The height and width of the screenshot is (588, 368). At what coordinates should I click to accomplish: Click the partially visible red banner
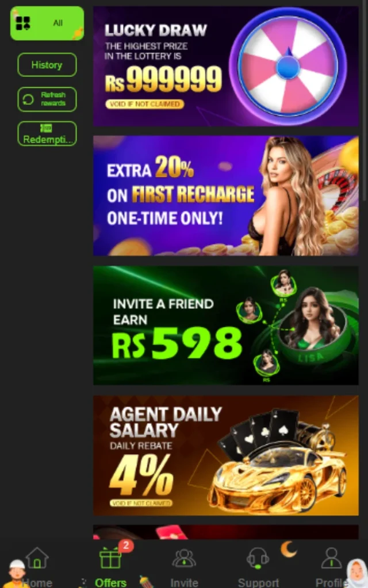pos(225,532)
